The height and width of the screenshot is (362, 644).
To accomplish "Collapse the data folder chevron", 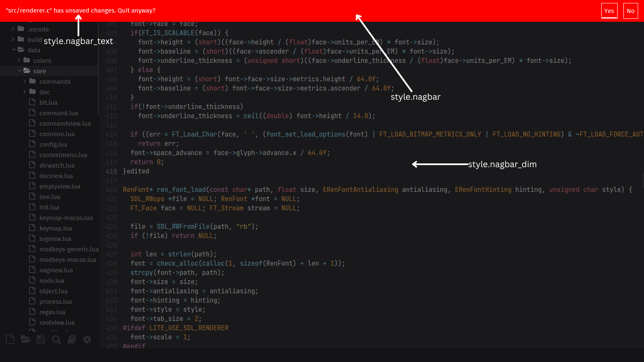I will point(13,50).
